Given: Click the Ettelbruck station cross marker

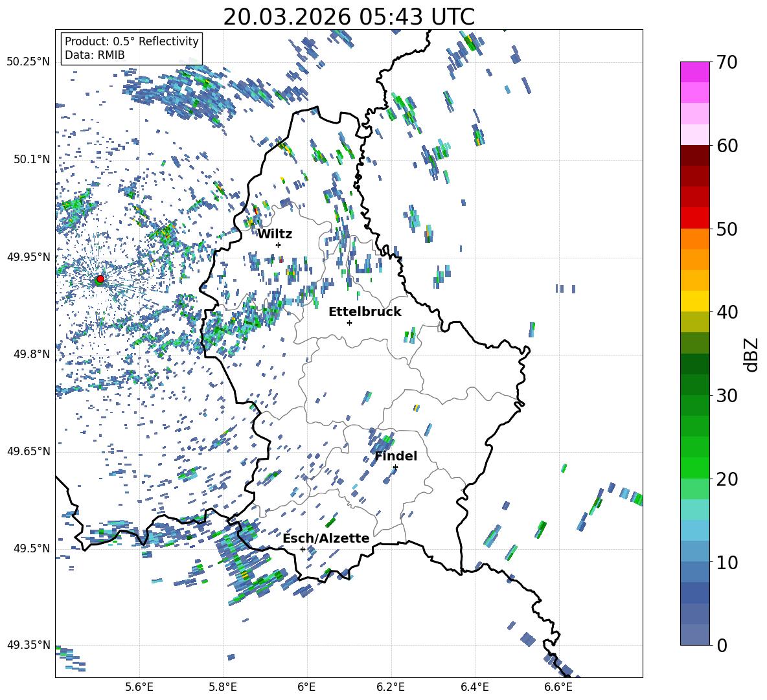Looking at the screenshot, I should point(349,322).
